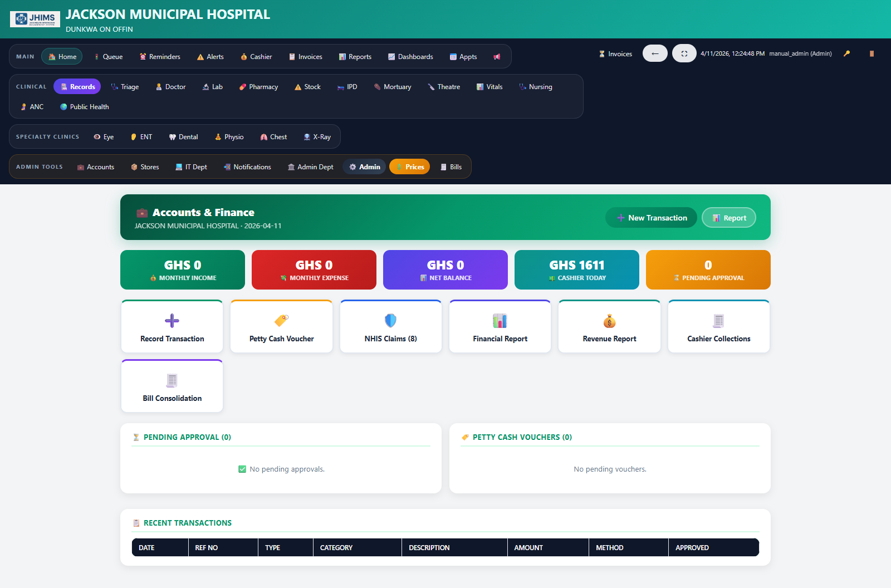Image resolution: width=891 pixels, height=588 pixels.
Task: Select the Vitals module icon
Action: 479,87
